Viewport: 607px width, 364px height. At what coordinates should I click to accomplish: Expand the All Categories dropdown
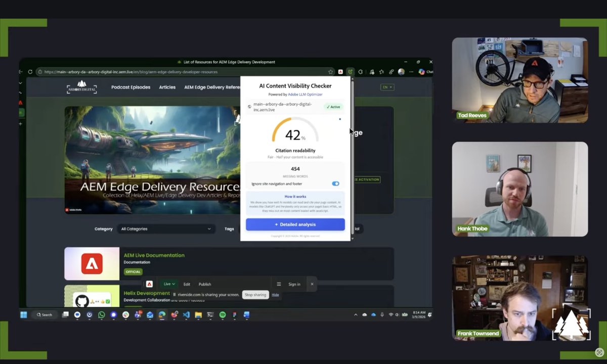166,229
